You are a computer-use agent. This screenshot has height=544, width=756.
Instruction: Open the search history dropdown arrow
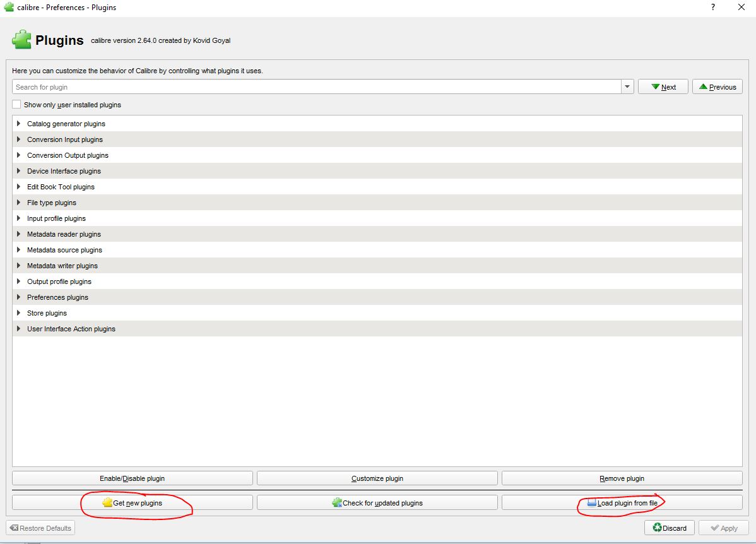click(x=627, y=87)
